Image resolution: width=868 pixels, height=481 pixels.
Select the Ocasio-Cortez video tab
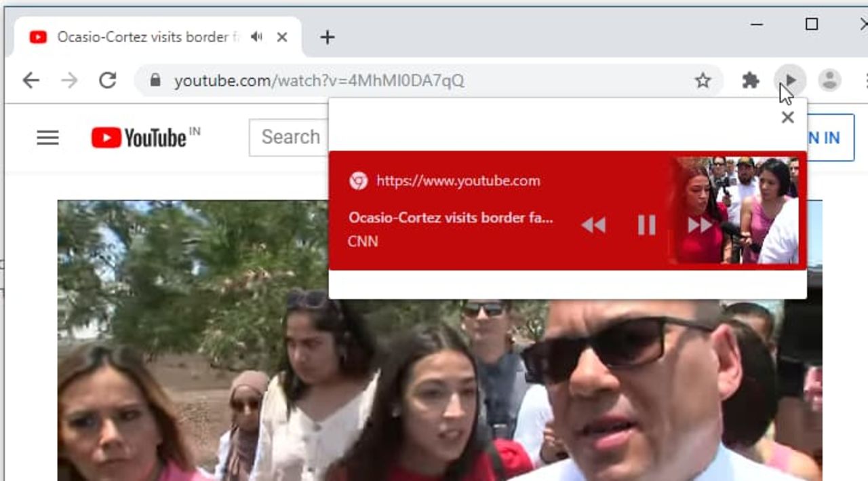click(x=136, y=37)
